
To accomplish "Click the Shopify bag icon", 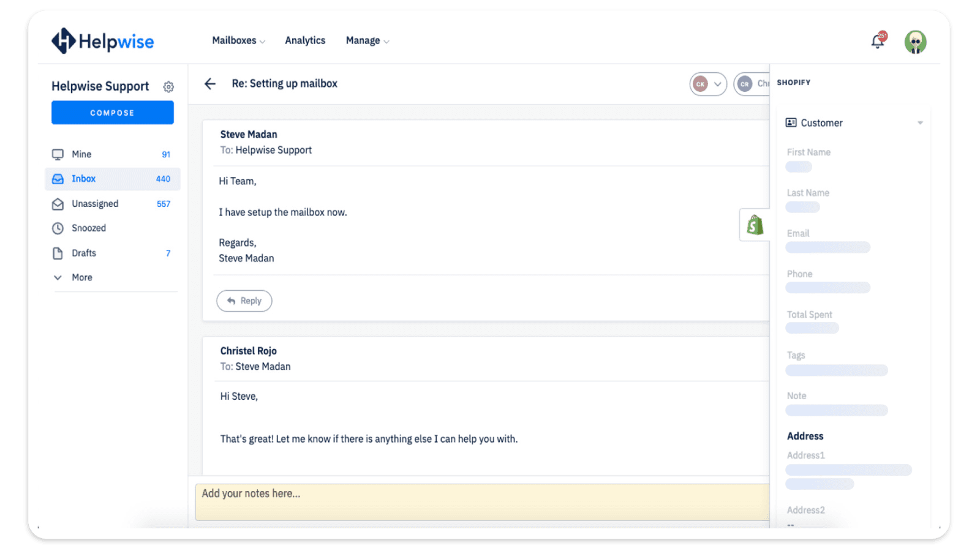I will 755,225.
